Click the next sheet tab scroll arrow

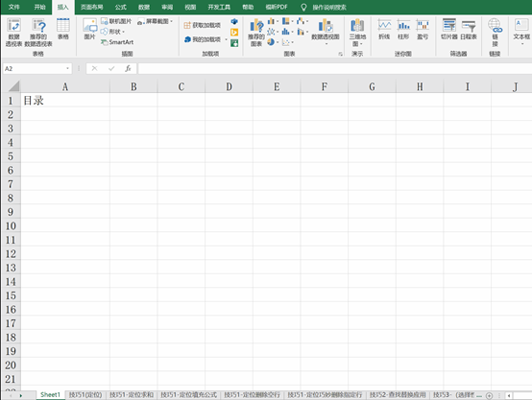21,395
